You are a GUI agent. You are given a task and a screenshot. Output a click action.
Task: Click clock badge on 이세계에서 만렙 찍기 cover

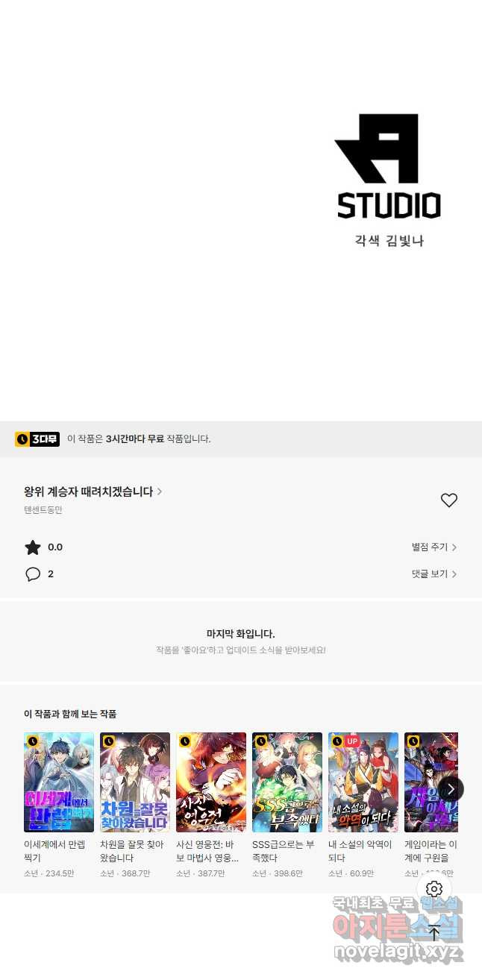[x=33, y=741]
